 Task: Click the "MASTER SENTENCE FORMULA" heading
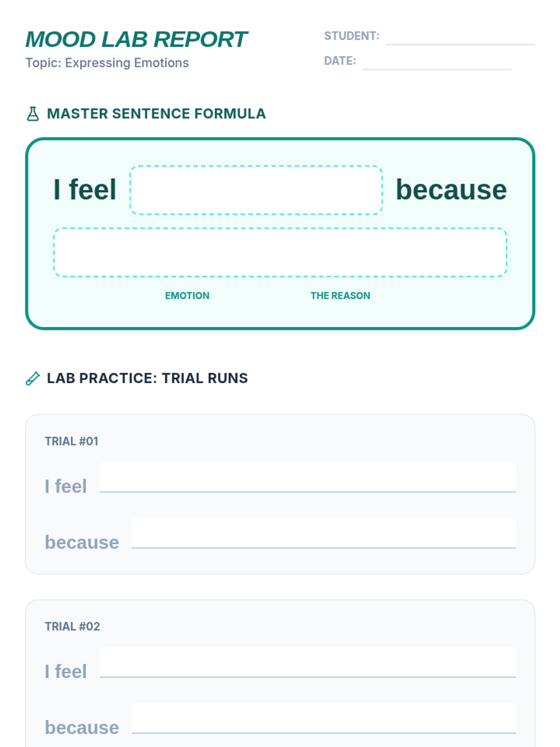[x=156, y=114]
